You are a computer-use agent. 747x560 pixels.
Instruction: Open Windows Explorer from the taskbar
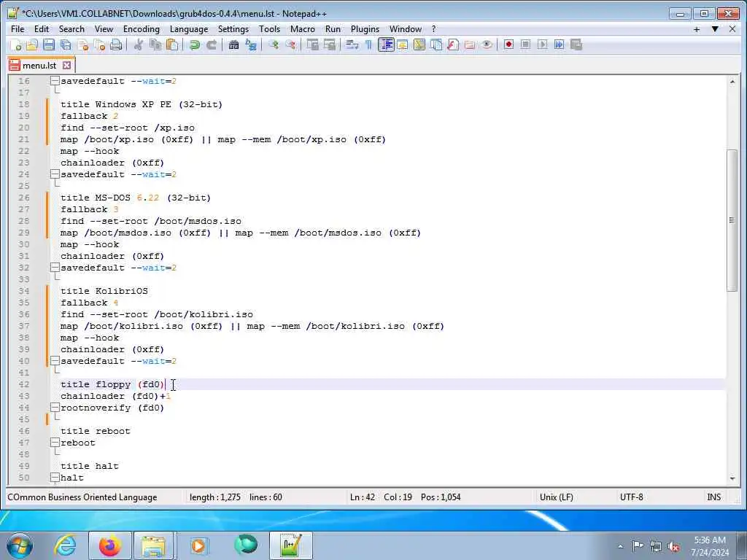coord(154,545)
